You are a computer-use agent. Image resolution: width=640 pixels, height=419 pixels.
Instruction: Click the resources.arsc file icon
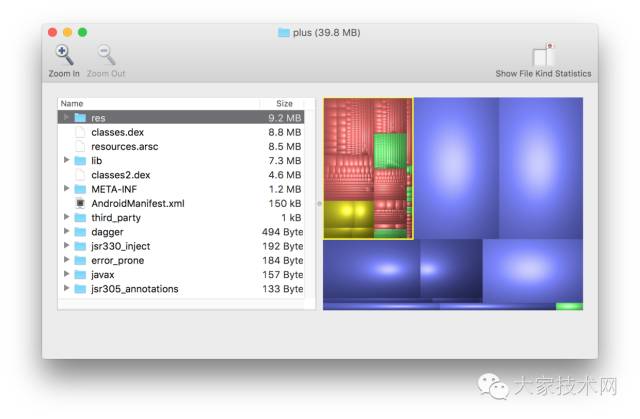click(x=80, y=146)
